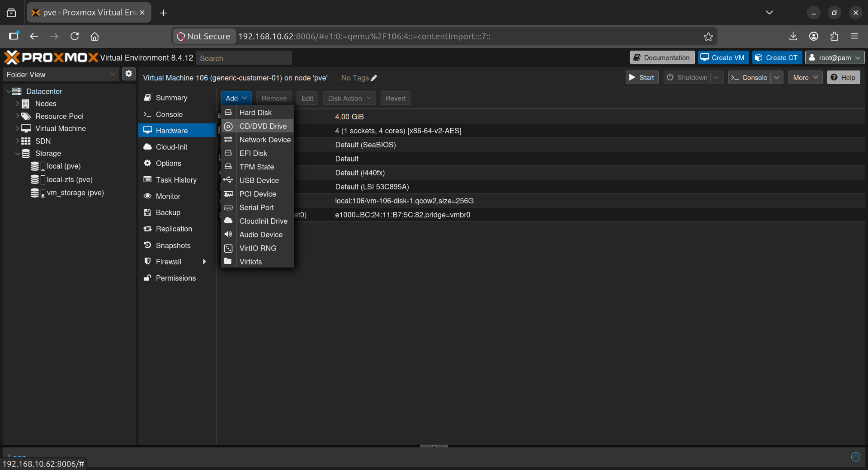Open the Disk Action dropdown
The image size is (868, 470).
[x=350, y=98]
